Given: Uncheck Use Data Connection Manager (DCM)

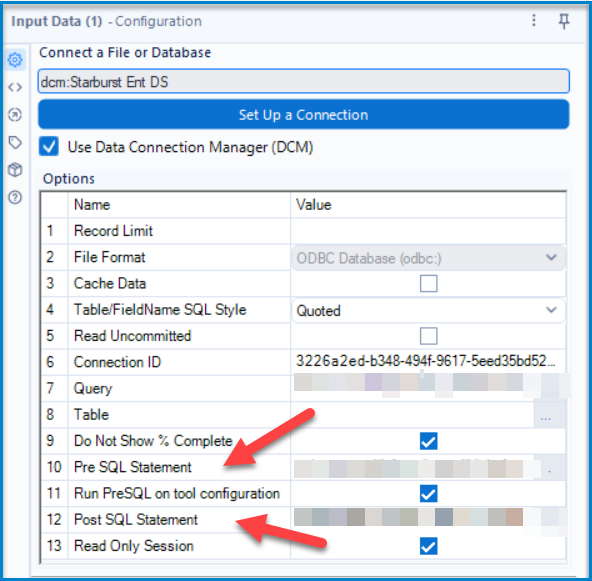Looking at the screenshot, I should pos(49,146).
